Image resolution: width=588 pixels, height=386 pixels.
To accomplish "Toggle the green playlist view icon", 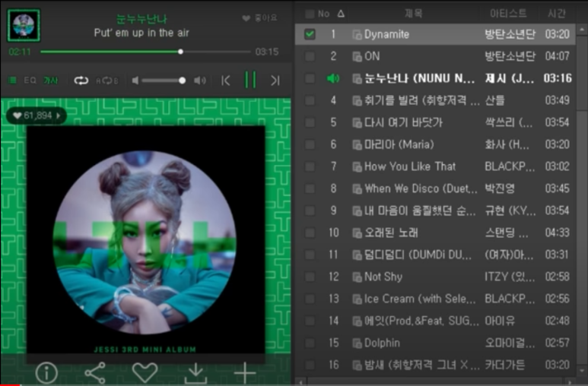I will point(12,81).
